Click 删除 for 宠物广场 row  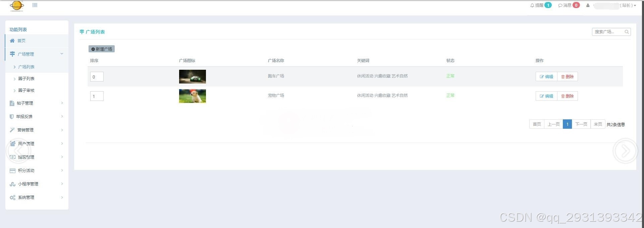567,96
